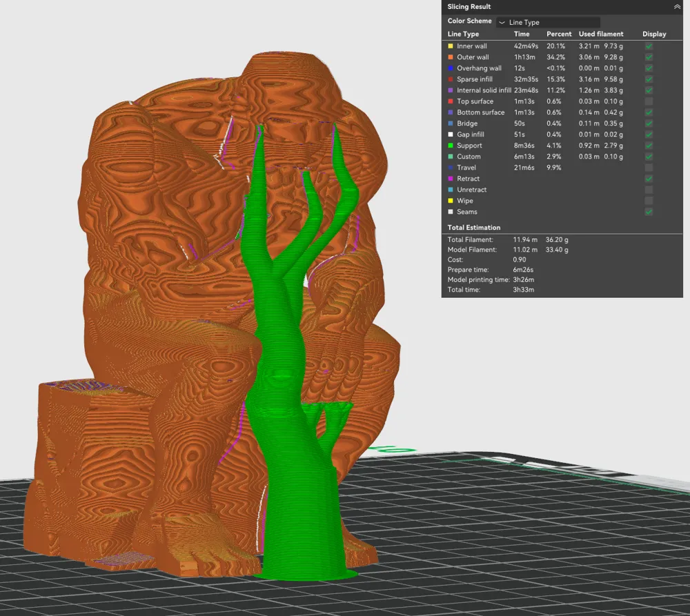The image size is (690, 616).
Task: Click the Gap infill white swatch
Action: [451, 134]
